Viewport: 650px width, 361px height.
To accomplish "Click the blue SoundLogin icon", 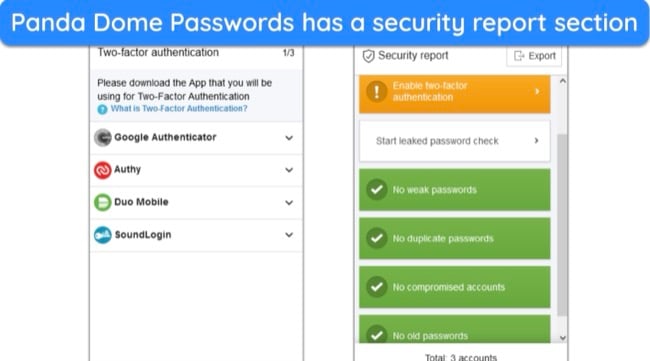I will click(103, 235).
